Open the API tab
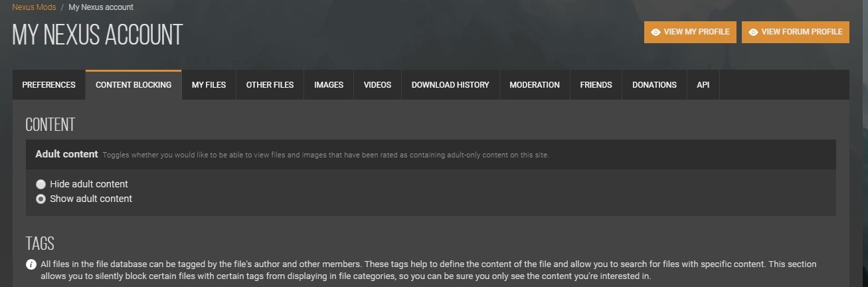 tap(703, 85)
